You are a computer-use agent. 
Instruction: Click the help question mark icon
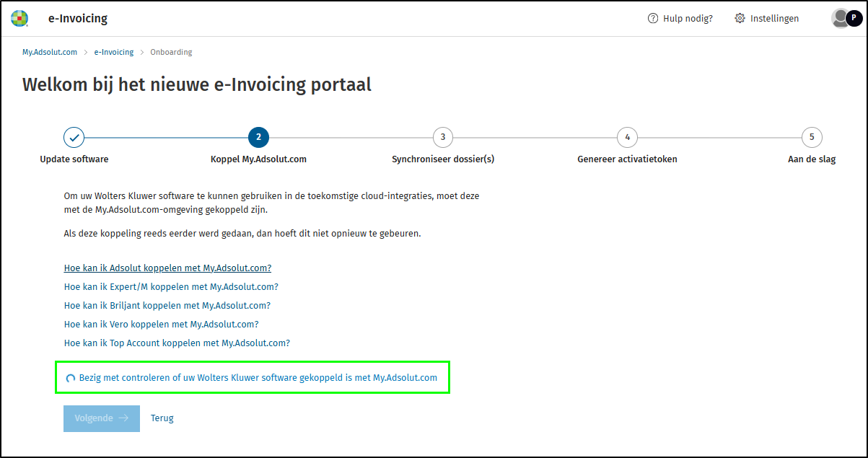[653, 19]
